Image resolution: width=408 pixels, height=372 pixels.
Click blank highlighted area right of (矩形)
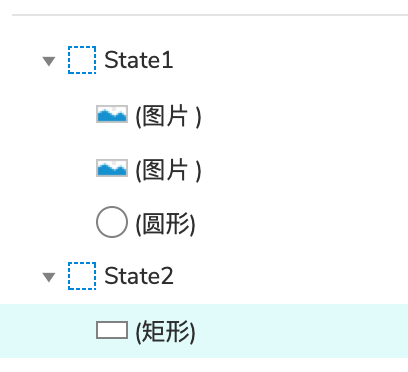click(x=300, y=331)
